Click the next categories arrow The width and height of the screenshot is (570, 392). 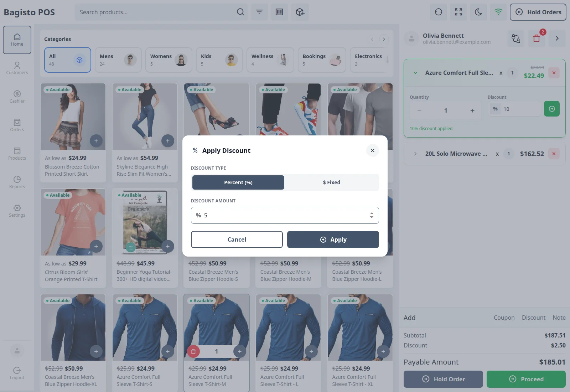[384, 39]
